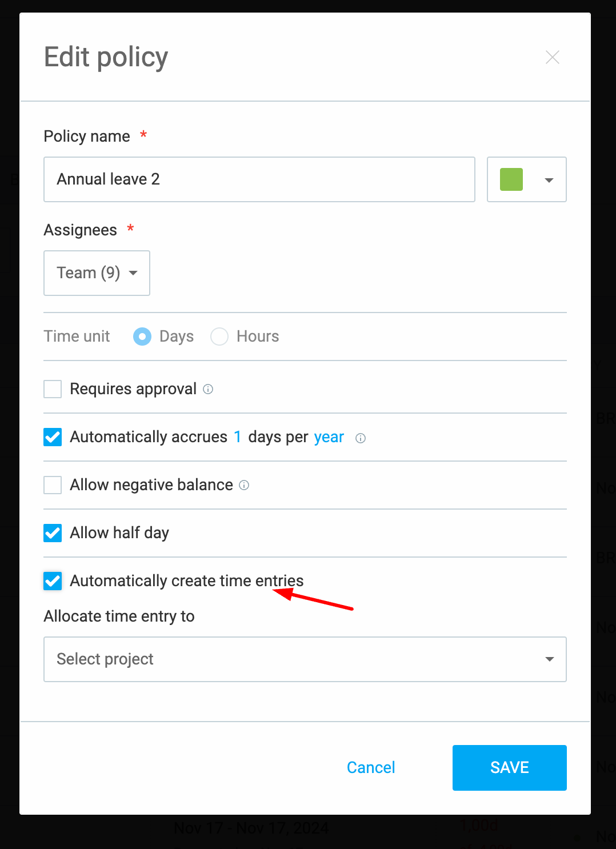The image size is (616, 849).
Task: Open color picker dropdown arrow
Action: point(549,180)
